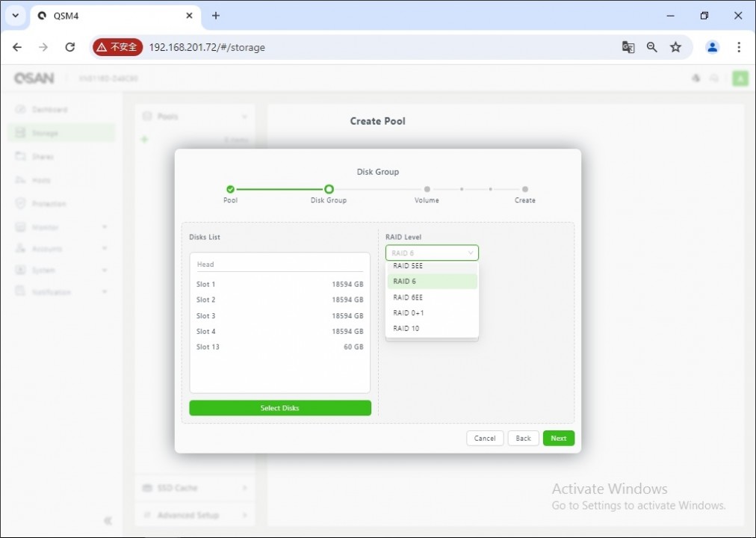Image resolution: width=756 pixels, height=538 pixels.
Task: Bookmark this page with the star icon
Action: (x=676, y=47)
